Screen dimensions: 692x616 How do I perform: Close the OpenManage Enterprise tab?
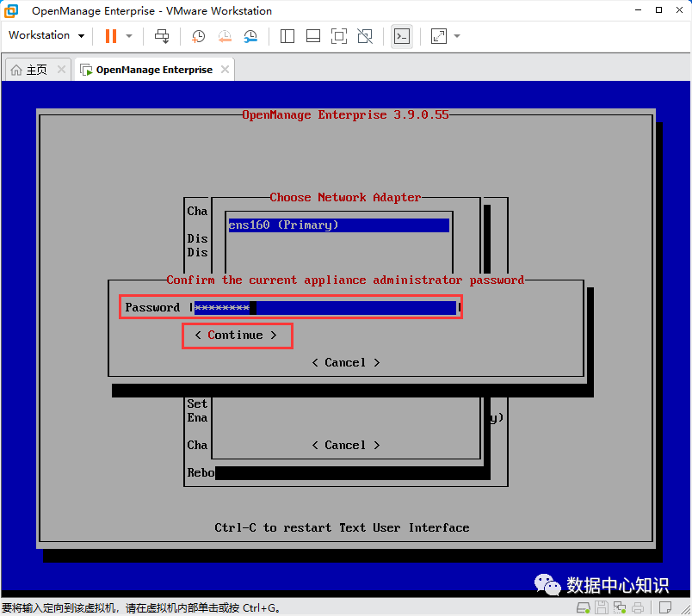(x=226, y=70)
